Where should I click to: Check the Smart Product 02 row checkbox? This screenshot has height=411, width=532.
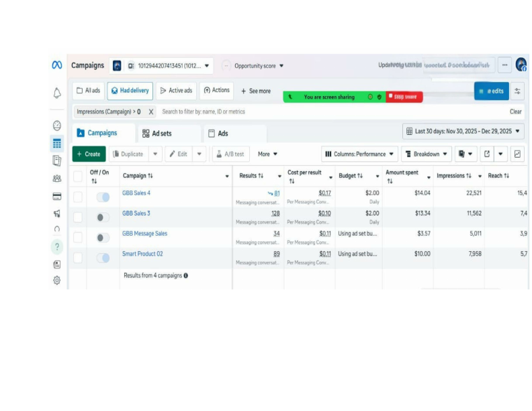point(78,258)
